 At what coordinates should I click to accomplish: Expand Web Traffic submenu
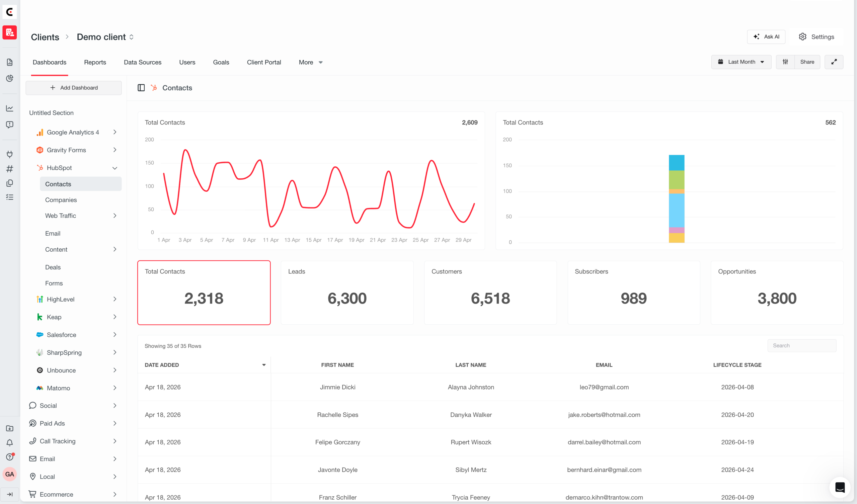coord(114,216)
